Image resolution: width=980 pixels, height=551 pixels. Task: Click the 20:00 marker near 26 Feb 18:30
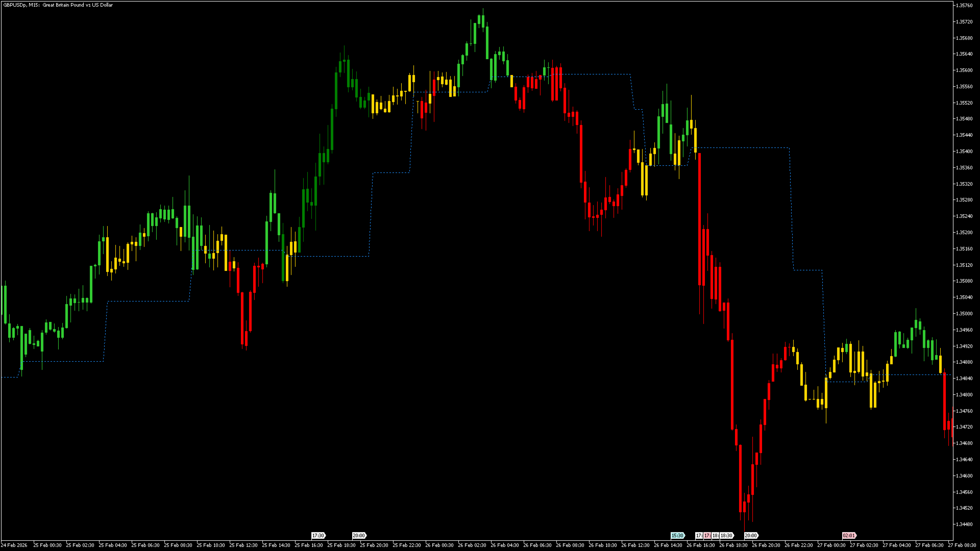click(750, 536)
